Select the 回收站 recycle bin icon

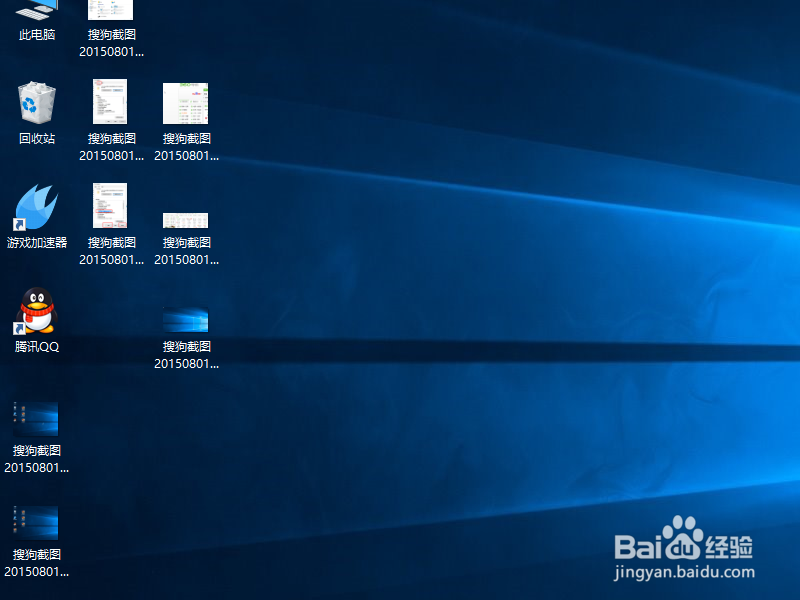[37, 113]
